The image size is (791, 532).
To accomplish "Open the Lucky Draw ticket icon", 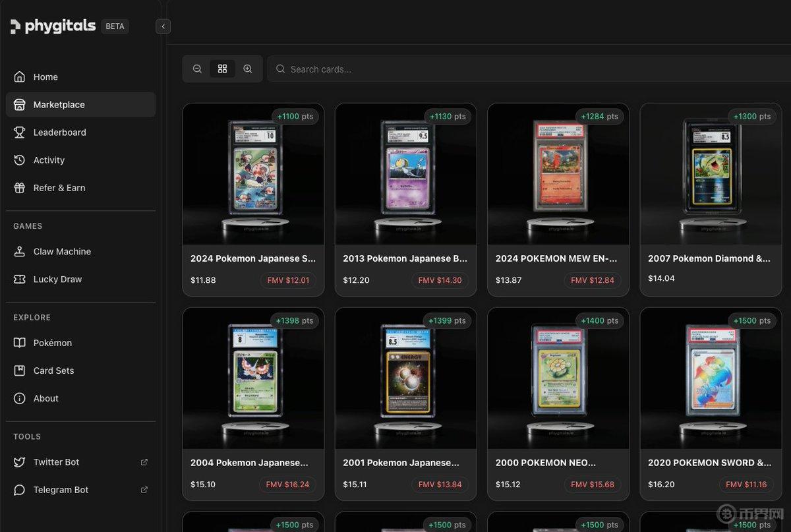I will point(20,280).
